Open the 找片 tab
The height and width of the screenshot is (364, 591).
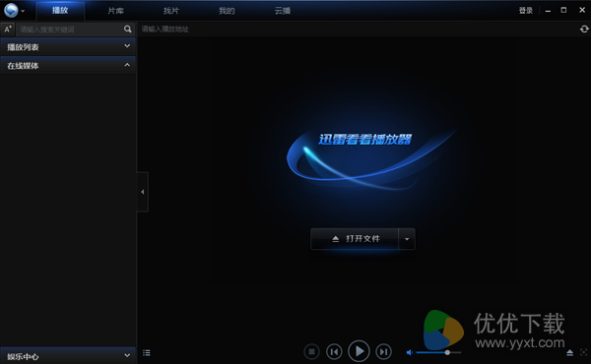pyautogui.click(x=171, y=11)
